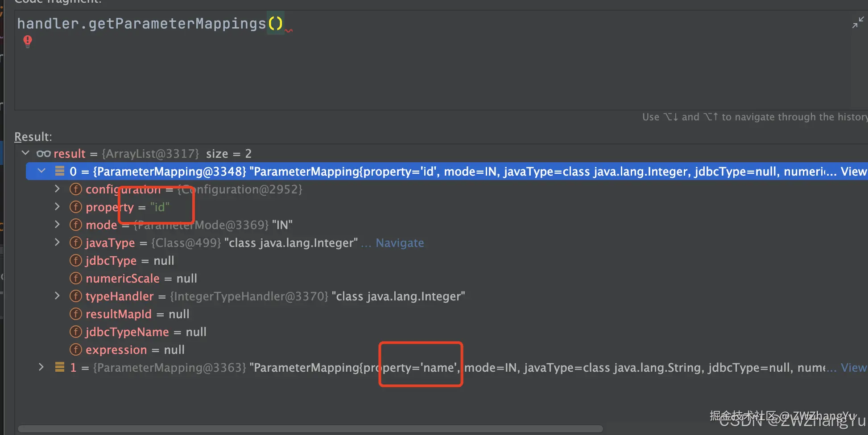Click the "size = 2" text
Image resolution: width=868 pixels, height=435 pixels.
(229, 154)
